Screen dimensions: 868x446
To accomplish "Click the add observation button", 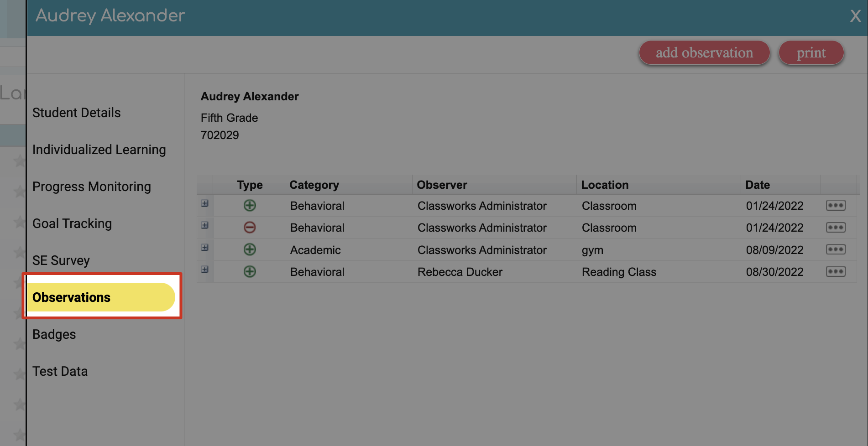I will (x=704, y=52).
